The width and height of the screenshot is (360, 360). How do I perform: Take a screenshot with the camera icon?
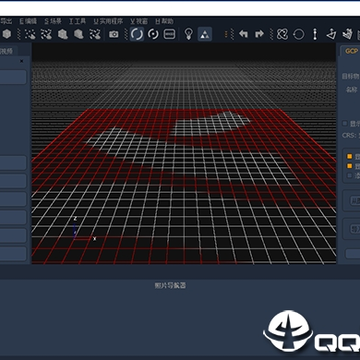(114, 34)
